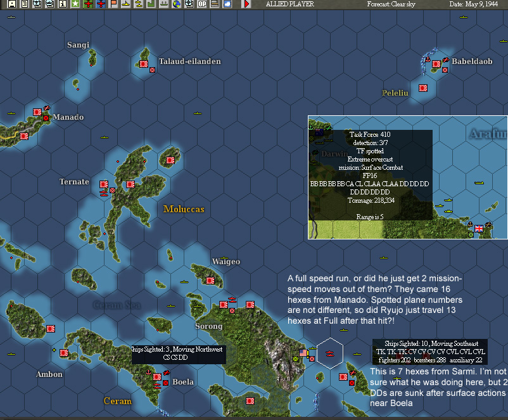Click the Ceram Sea label
This screenshot has height=420, width=508.
117,305
